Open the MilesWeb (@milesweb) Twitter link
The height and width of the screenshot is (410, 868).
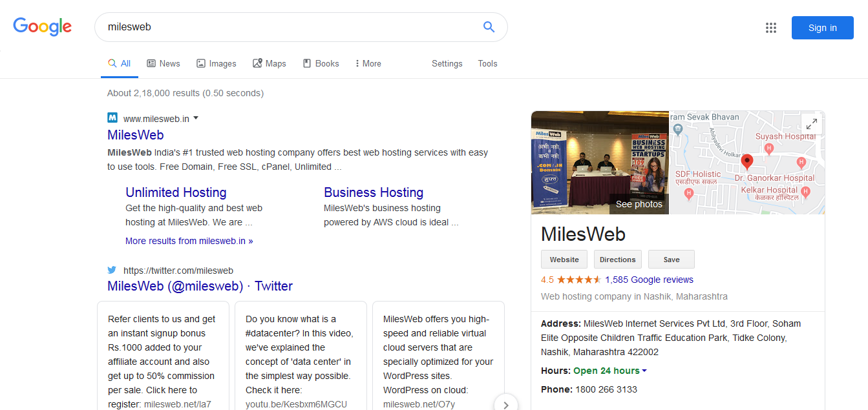200,286
